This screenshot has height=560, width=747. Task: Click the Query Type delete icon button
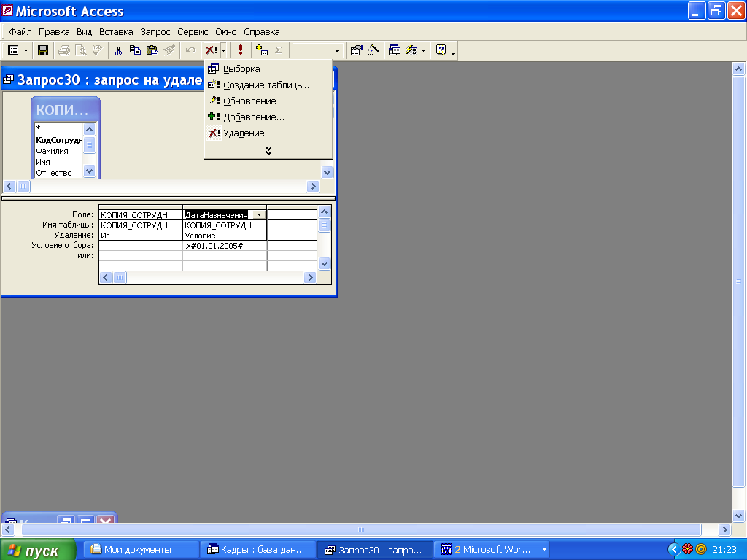pos(211,50)
